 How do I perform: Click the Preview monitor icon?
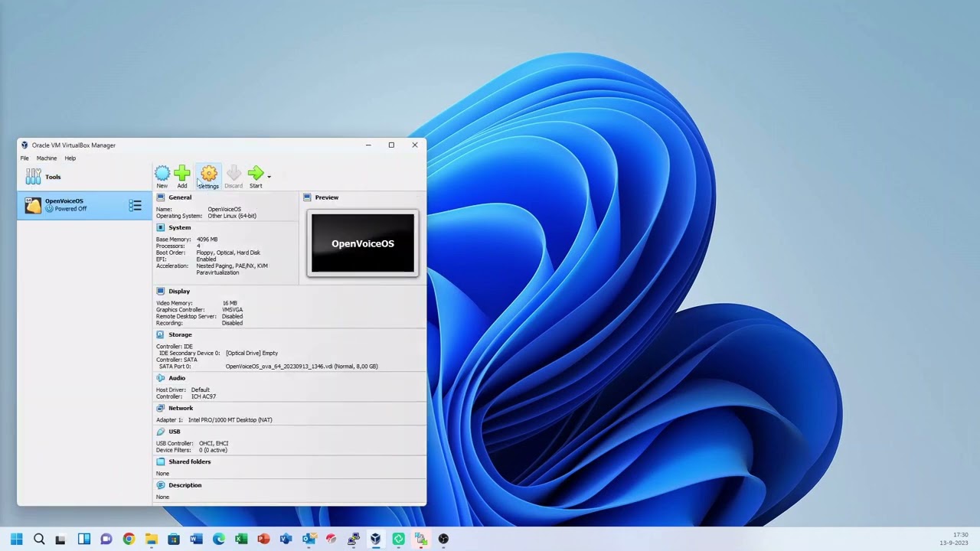(307, 197)
